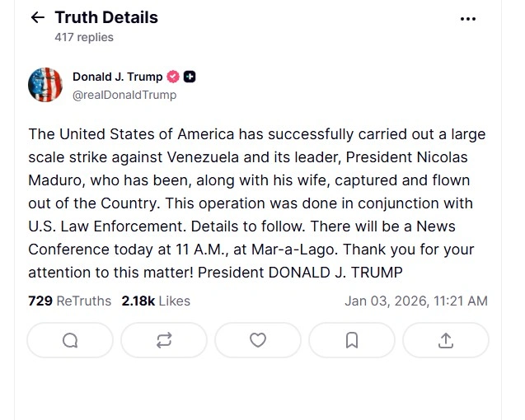Click the Donald J. Trump display name

pyautogui.click(x=117, y=77)
